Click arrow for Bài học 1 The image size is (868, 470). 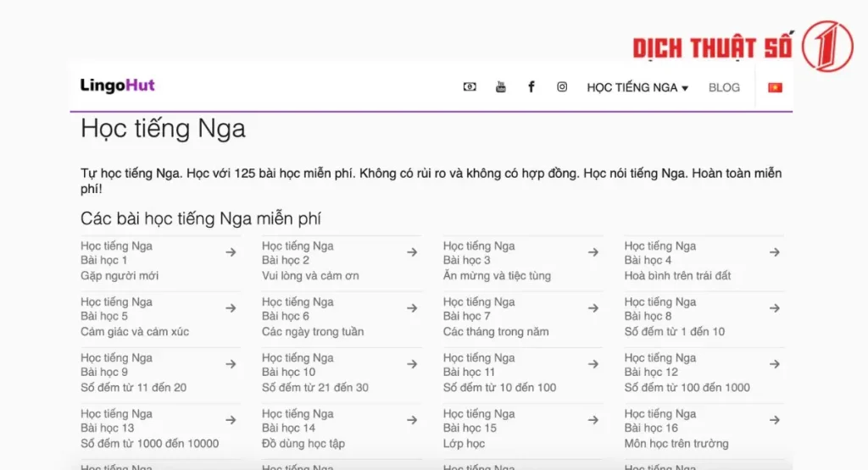coord(231,252)
